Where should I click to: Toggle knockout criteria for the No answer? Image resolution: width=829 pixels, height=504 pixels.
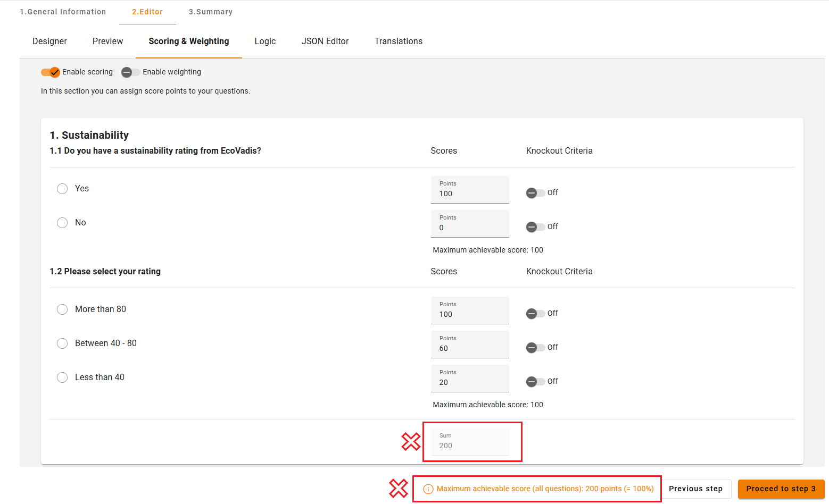click(535, 227)
